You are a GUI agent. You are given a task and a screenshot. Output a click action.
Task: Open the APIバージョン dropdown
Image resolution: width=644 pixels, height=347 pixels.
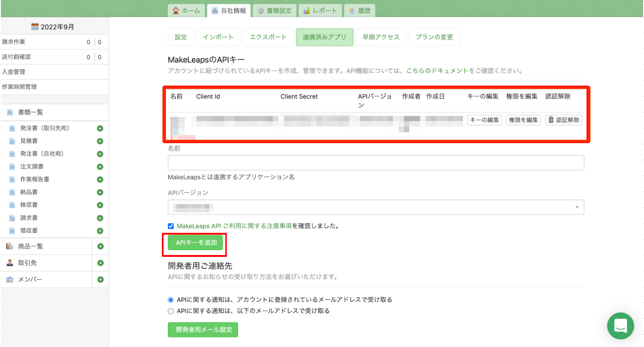point(376,207)
